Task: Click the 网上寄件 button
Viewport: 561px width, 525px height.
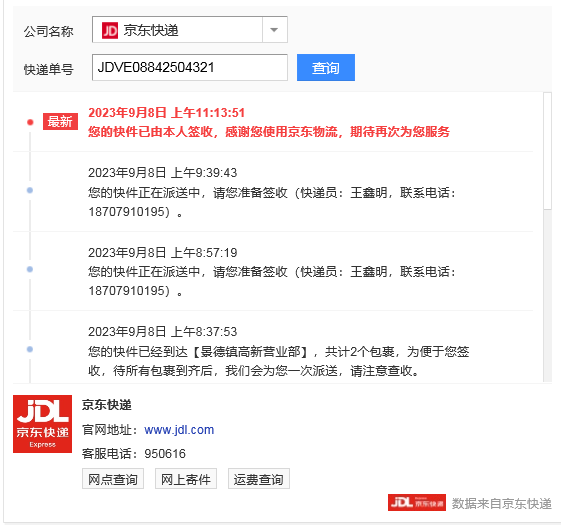Action: point(186,479)
